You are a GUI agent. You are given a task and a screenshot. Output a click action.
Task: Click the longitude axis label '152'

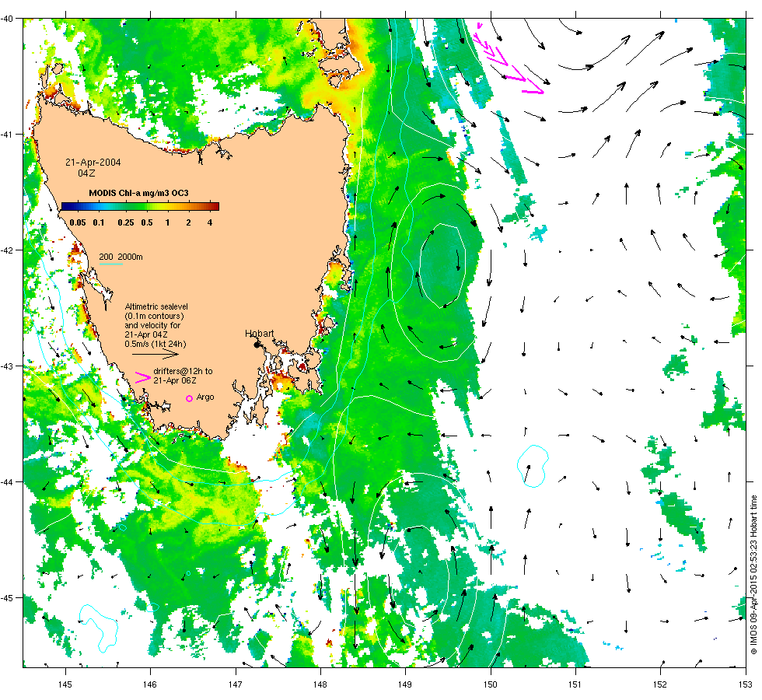pos(660,684)
